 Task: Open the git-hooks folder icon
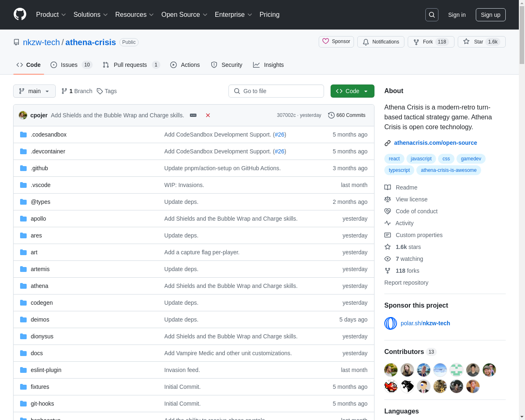point(23,404)
